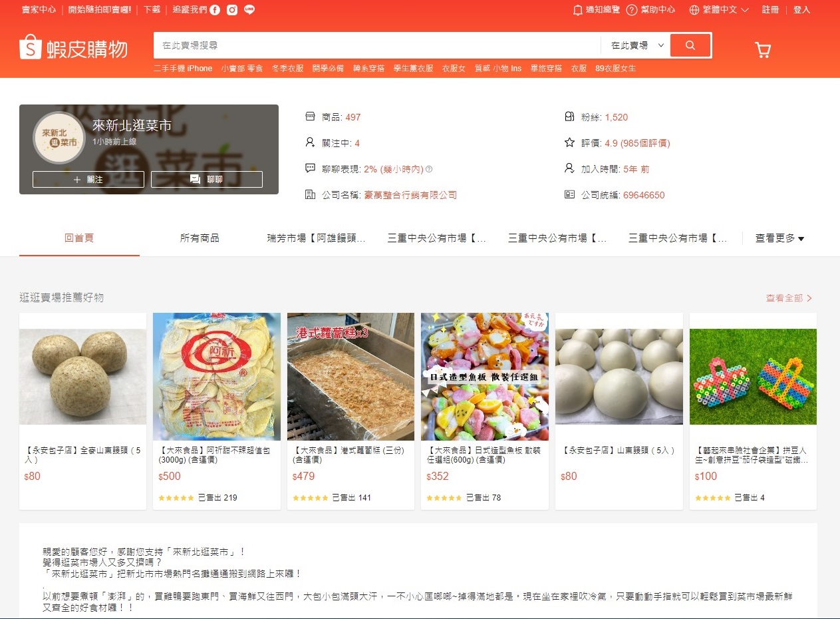
Task: Open the 全麥山東饅頭 product thumbnail
Action: pos(82,377)
